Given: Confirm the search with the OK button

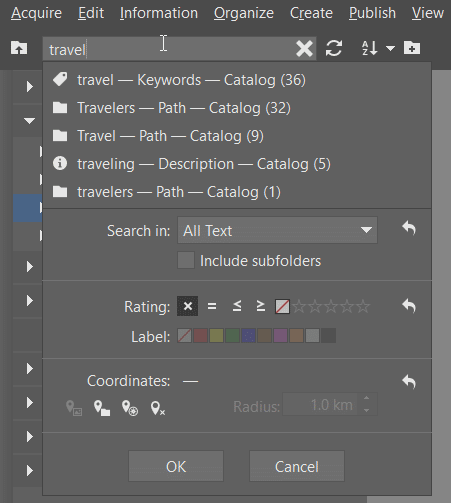Looking at the screenshot, I should pyautogui.click(x=176, y=466).
